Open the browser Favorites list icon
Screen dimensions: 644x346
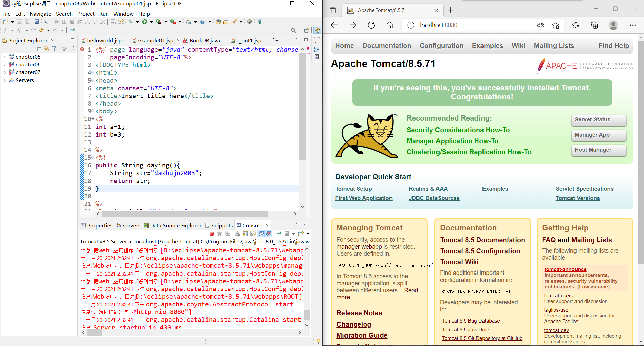coord(576,25)
